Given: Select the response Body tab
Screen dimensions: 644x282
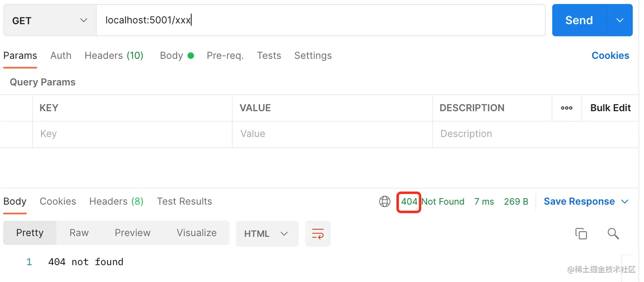Looking at the screenshot, I should click(x=15, y=201).
